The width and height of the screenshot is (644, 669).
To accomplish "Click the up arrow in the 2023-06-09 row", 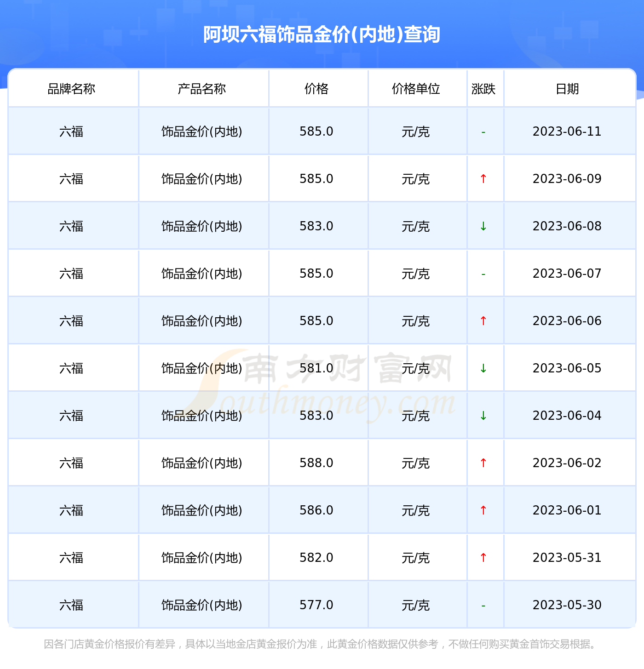I will pos(483,179).
